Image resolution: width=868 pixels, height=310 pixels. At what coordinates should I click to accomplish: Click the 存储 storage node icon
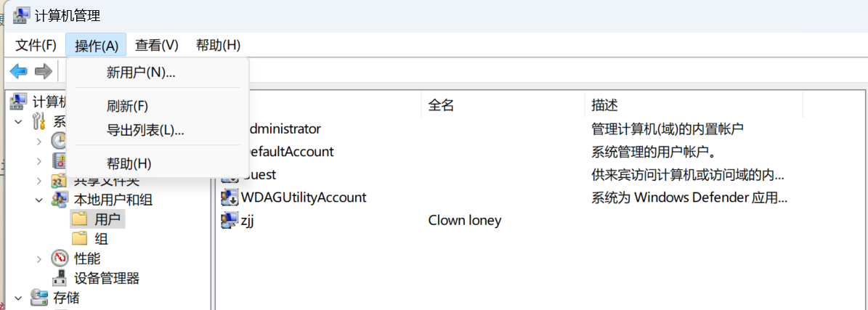(38, 298)
